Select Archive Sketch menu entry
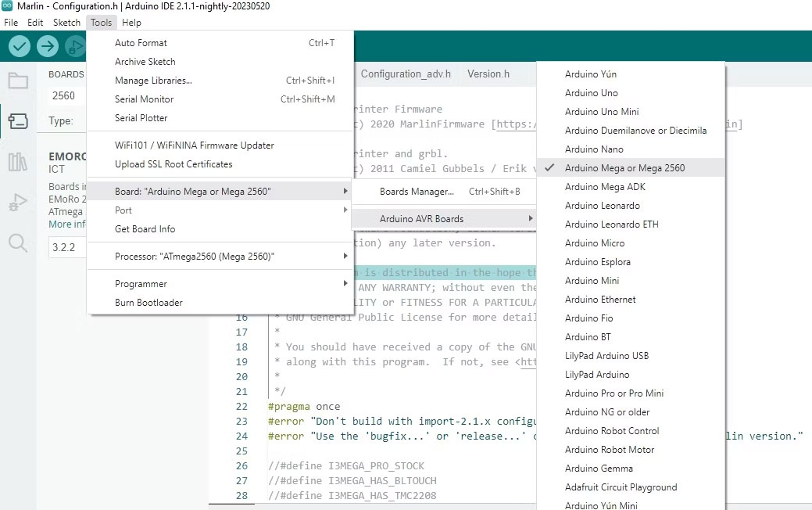The width and height of the screenshot is (812, 510). (220, 62)
